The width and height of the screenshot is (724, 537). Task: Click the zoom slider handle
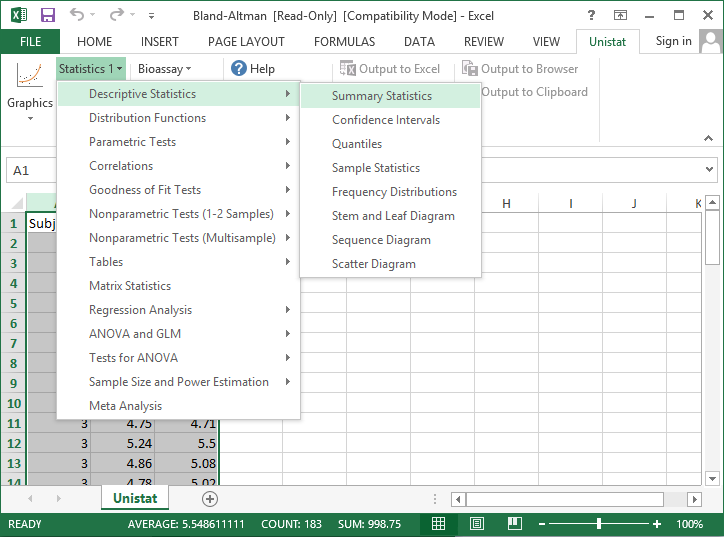click(x=599, y=524)
